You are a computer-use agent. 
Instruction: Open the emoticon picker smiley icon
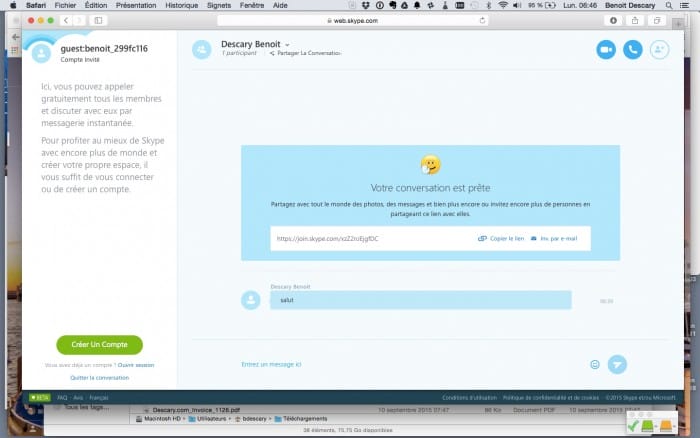[x=595, y=364]
